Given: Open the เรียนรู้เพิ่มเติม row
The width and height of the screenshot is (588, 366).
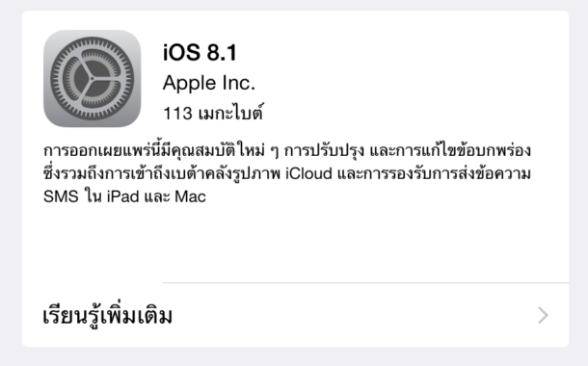Looking at the screenshot, I should coord(295,315).
